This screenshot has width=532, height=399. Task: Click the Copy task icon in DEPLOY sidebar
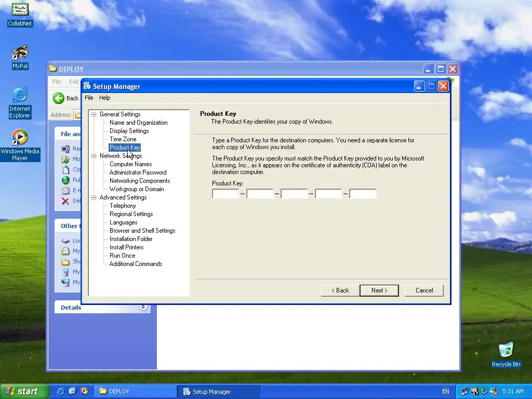pos(65,169)
